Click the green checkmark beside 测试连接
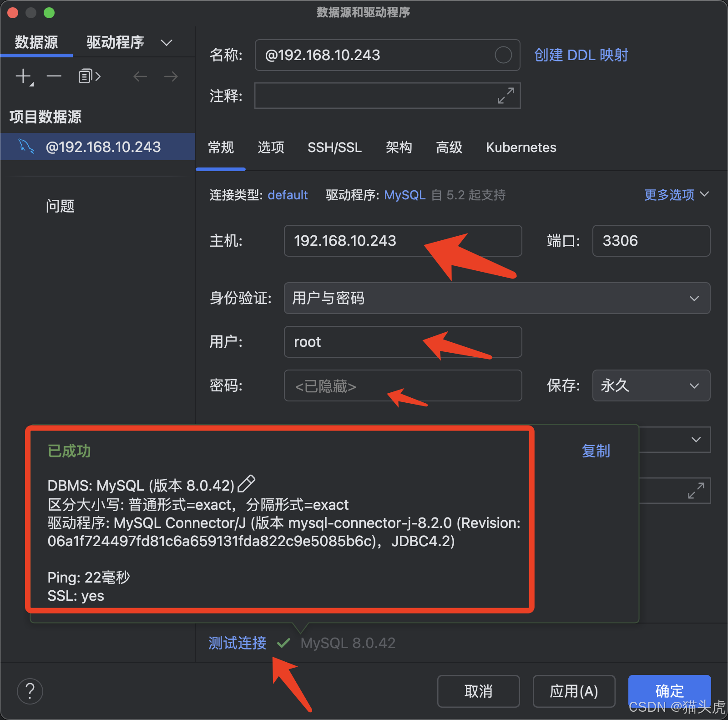Screen dimensions: 728x720 (283, 643)
